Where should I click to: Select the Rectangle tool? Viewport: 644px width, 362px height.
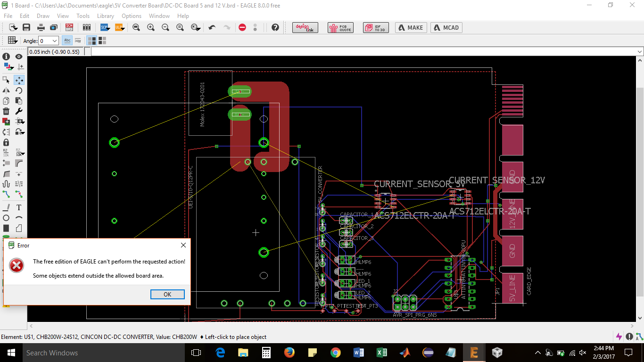coord(6,228)
